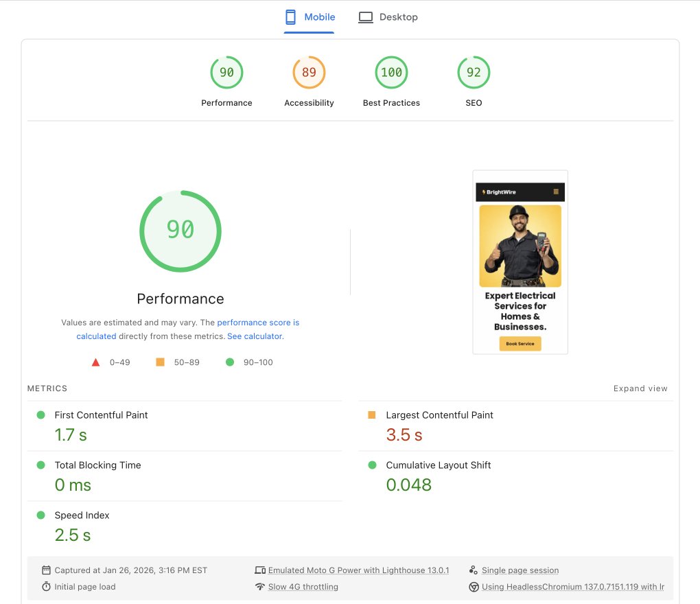Click the Accessibility score gauge showing 89
Image resolution: width=700 pixels, height=604 pixels.
[x=309, y=72]
